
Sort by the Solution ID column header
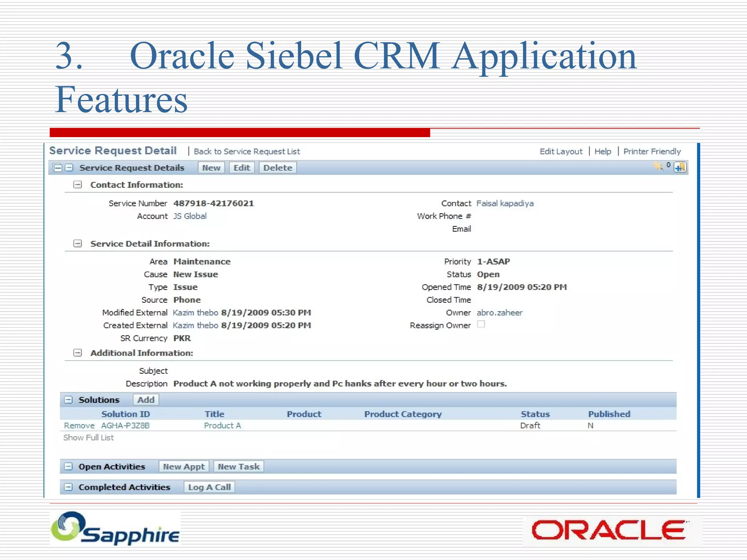(x=125, y=414)
